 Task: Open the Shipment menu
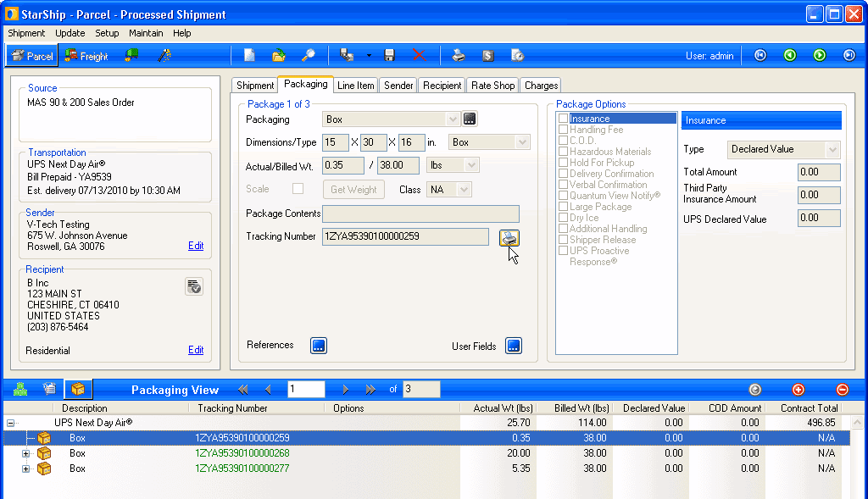(x=26, y=33)
